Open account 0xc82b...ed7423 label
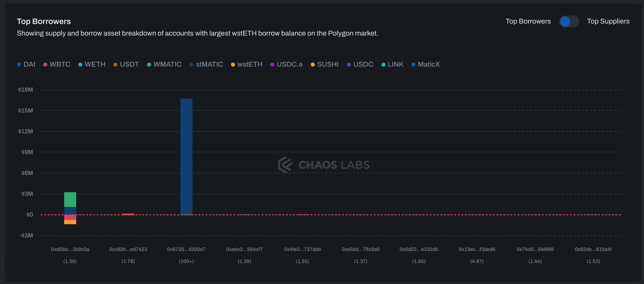This screenshot has height=284, width=644. (128, 249)
